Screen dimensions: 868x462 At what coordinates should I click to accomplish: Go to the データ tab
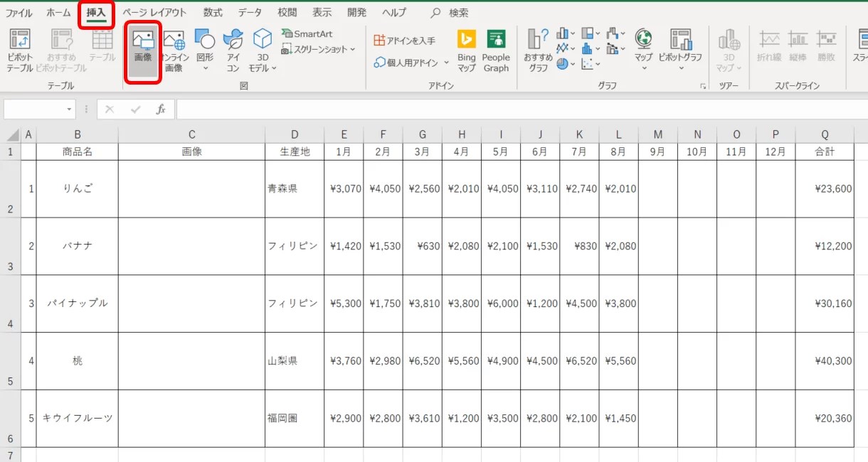click(250, 13)
